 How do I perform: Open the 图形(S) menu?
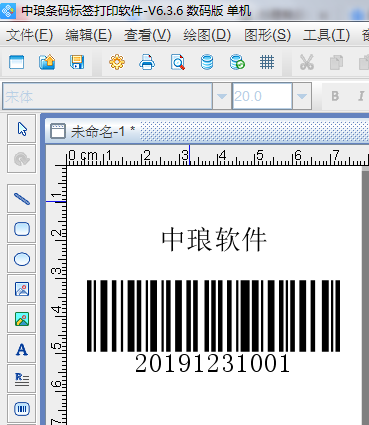[267, 35]
